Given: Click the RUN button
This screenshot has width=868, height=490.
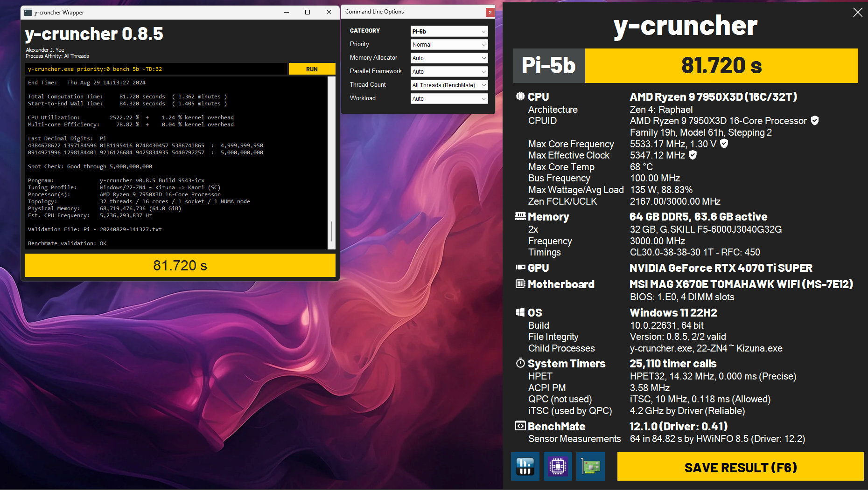Looking at the screenshot, I should pos(312,69).
